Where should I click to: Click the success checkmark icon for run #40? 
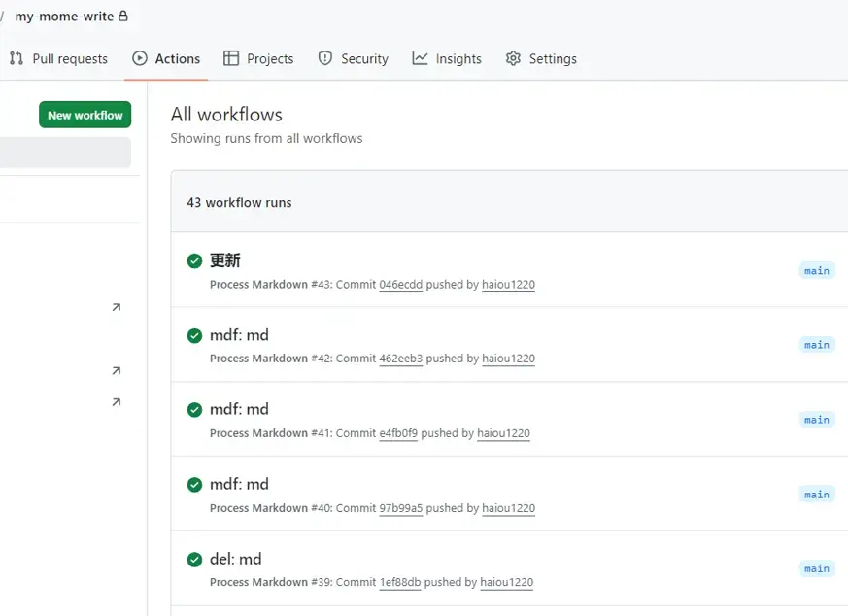(x=194, y=485)
